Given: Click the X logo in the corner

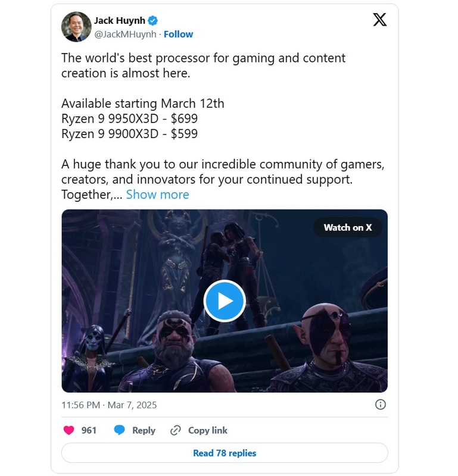Looking at the screenshot, I should click(x=379, y=20).
